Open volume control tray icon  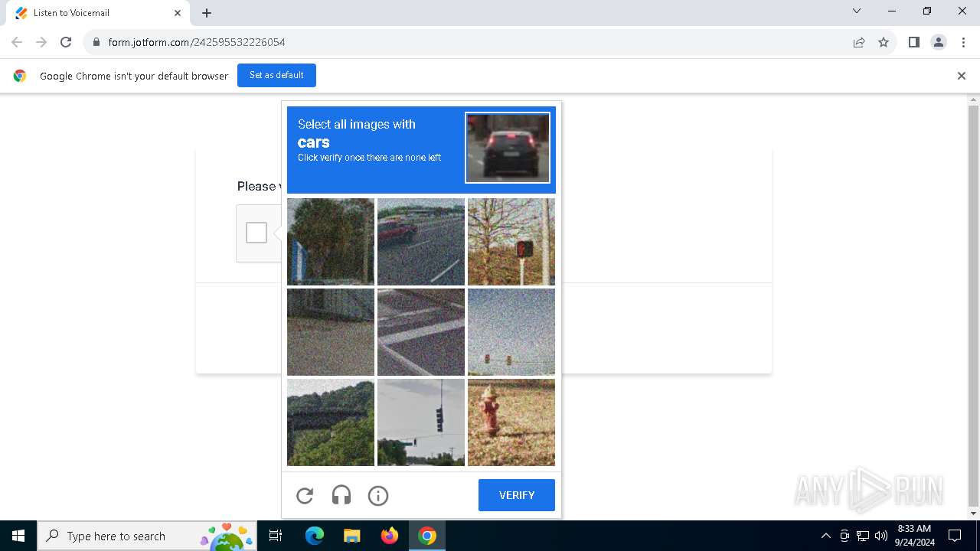(x=881, y=536)
